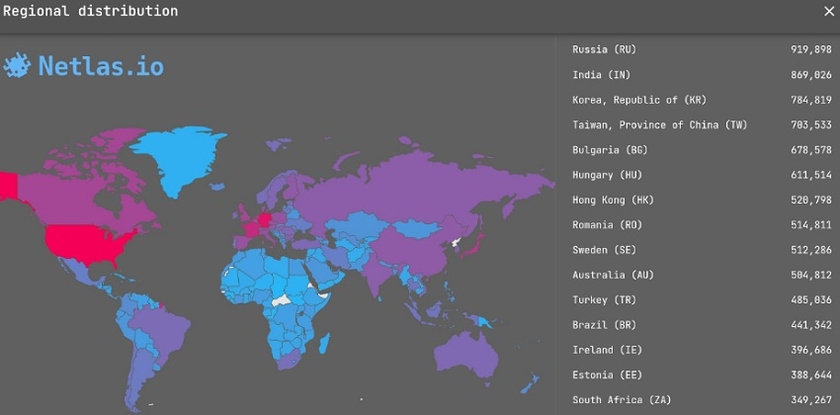The width and height of the screenshot is (840, 415).
Task: Click the Netlas.io bug logo icon
Action: pos(18,66)
